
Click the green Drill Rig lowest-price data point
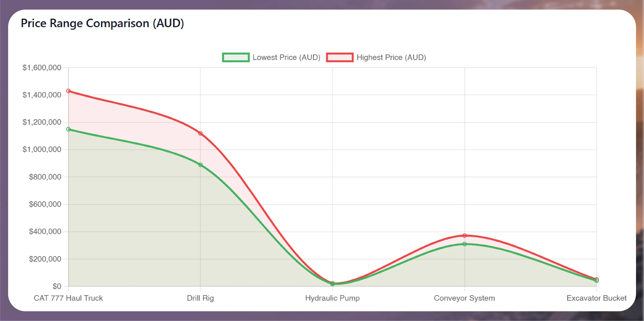[x=200, y=165]
